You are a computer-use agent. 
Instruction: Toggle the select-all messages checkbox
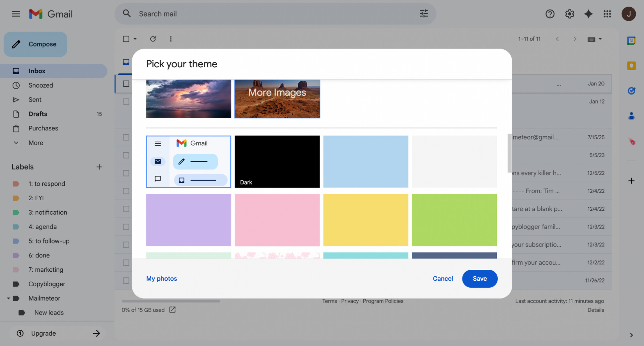click(x=126, y=39)
